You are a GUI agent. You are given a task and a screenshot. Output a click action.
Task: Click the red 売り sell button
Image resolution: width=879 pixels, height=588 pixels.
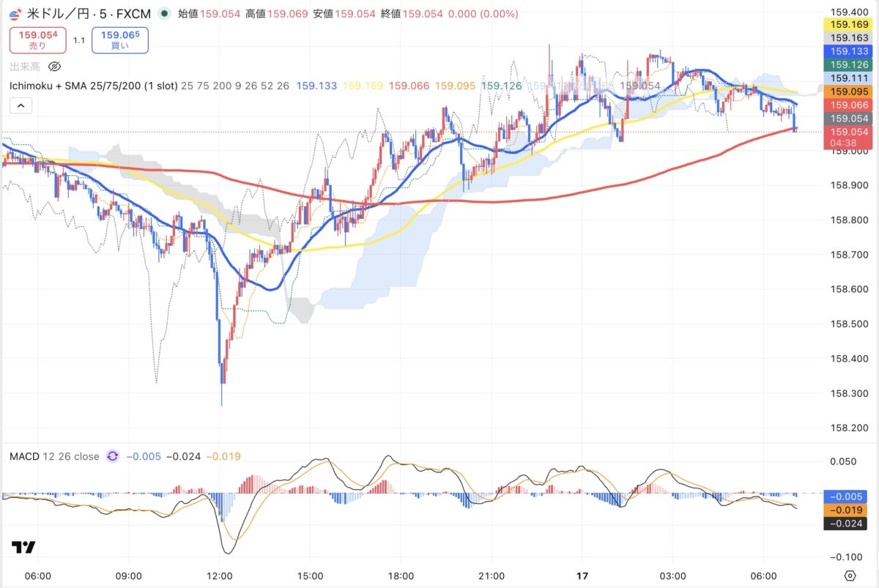pos(37,40)
